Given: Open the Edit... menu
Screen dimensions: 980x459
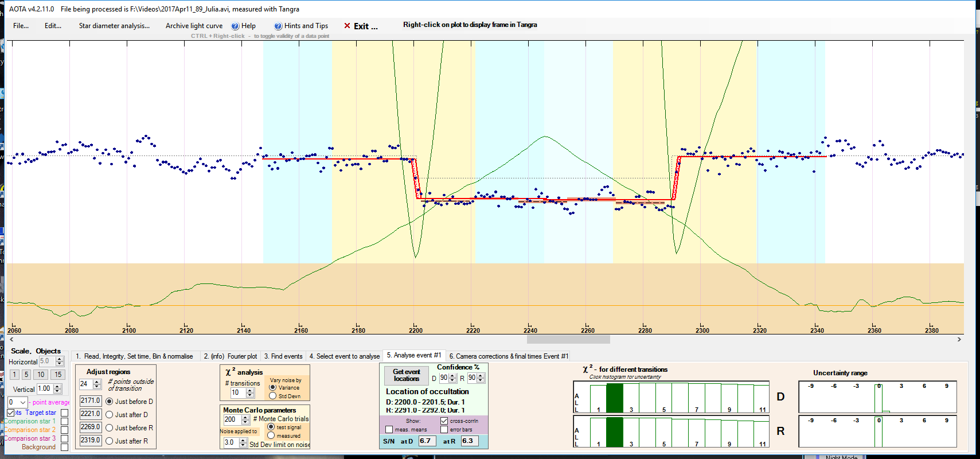Looking at the screenshot, I should tap(53, 26).
